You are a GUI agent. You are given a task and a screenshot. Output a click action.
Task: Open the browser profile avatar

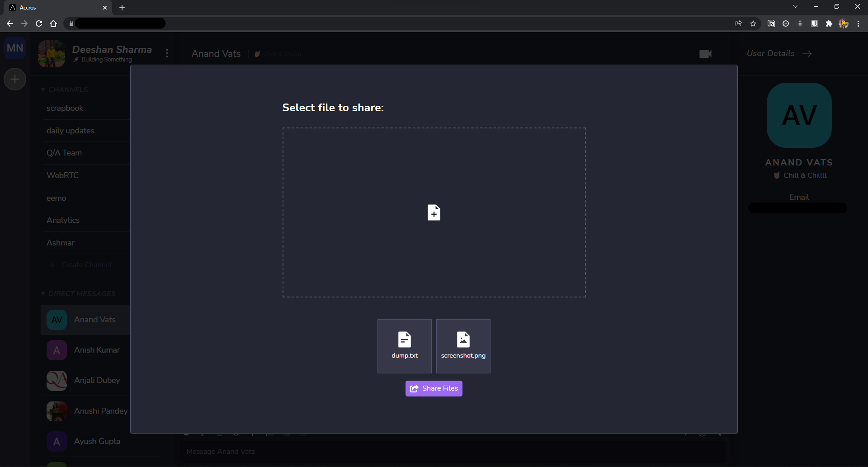(x=844, y=23)
